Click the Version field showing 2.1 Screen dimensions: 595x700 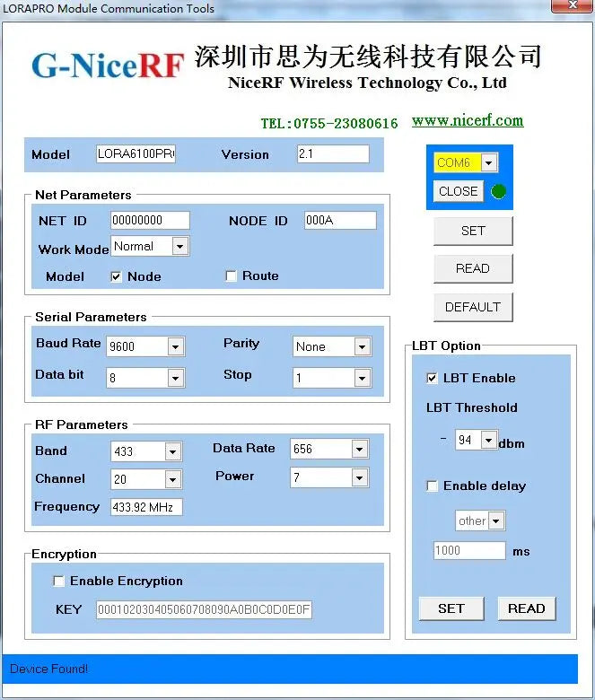point(333,154)
